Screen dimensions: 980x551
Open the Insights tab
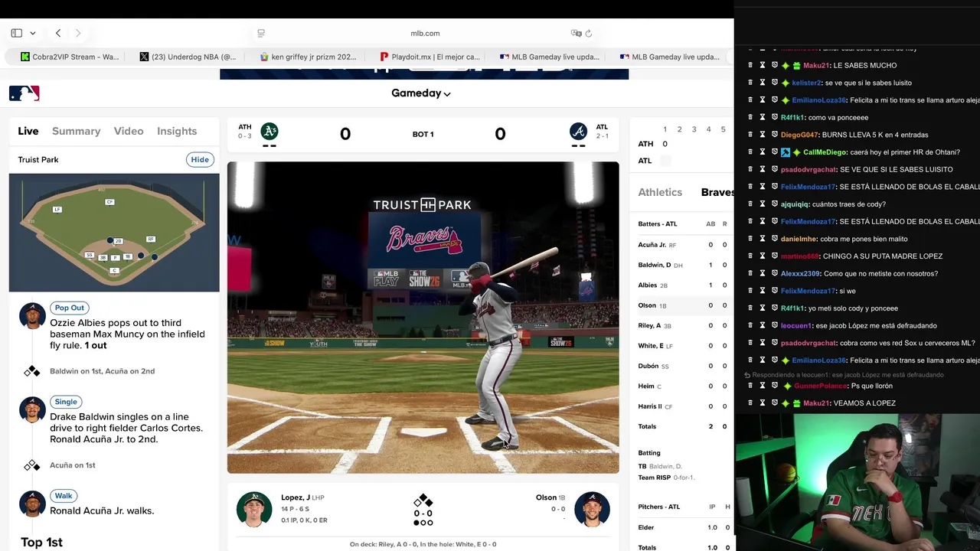click(x=177, y=131)
